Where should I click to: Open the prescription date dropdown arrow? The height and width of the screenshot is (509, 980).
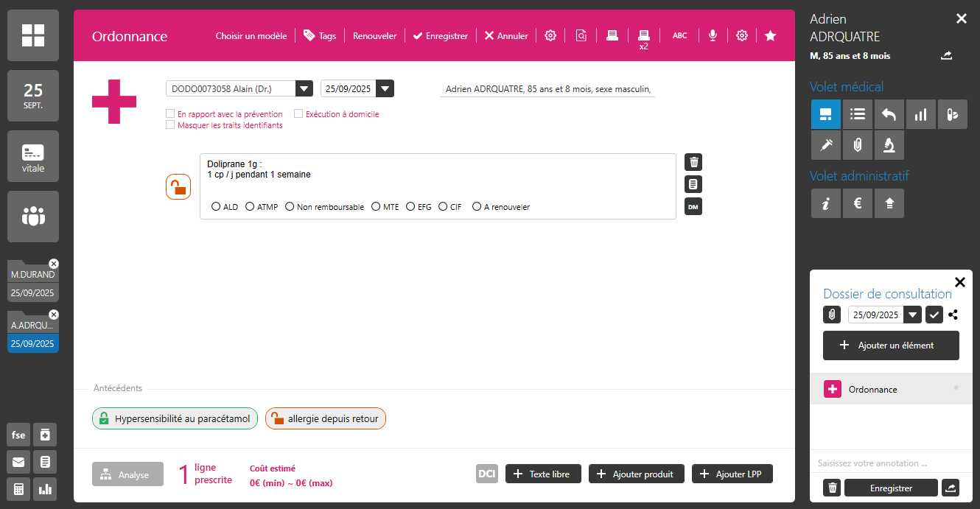coord(384,89)
